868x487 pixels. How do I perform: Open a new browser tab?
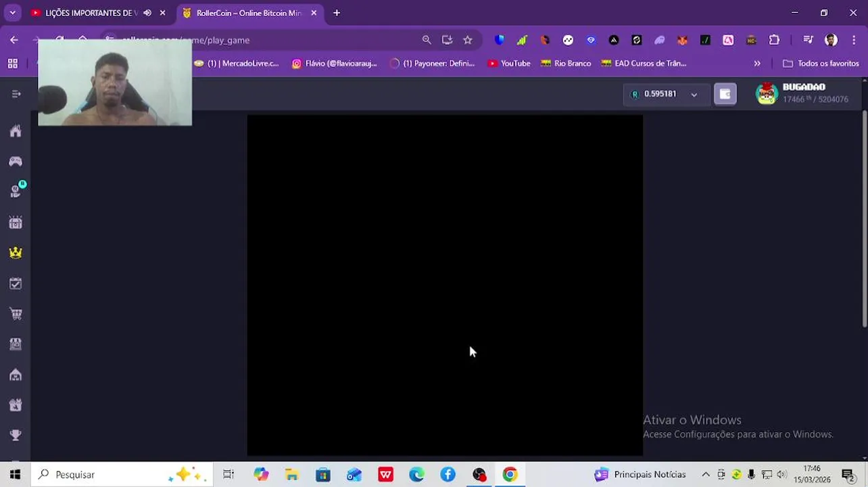(x=337, y=13)
